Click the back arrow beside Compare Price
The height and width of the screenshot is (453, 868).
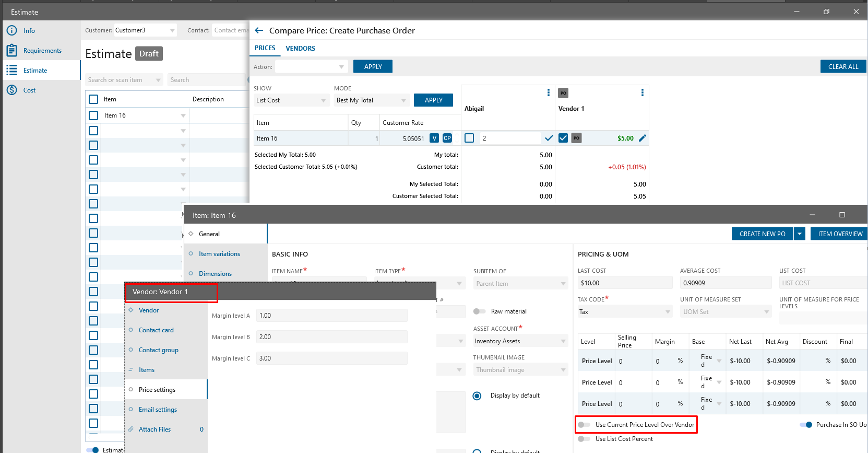259,31
